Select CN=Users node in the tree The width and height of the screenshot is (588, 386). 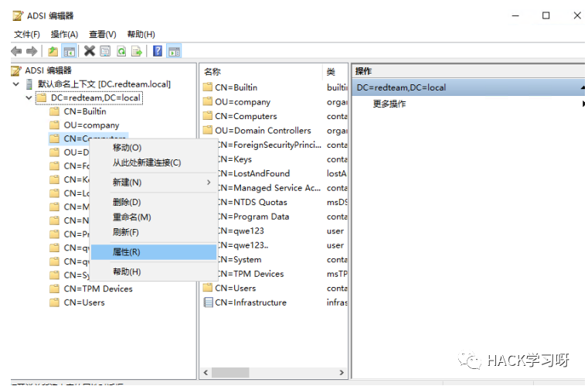click(84, 302)
